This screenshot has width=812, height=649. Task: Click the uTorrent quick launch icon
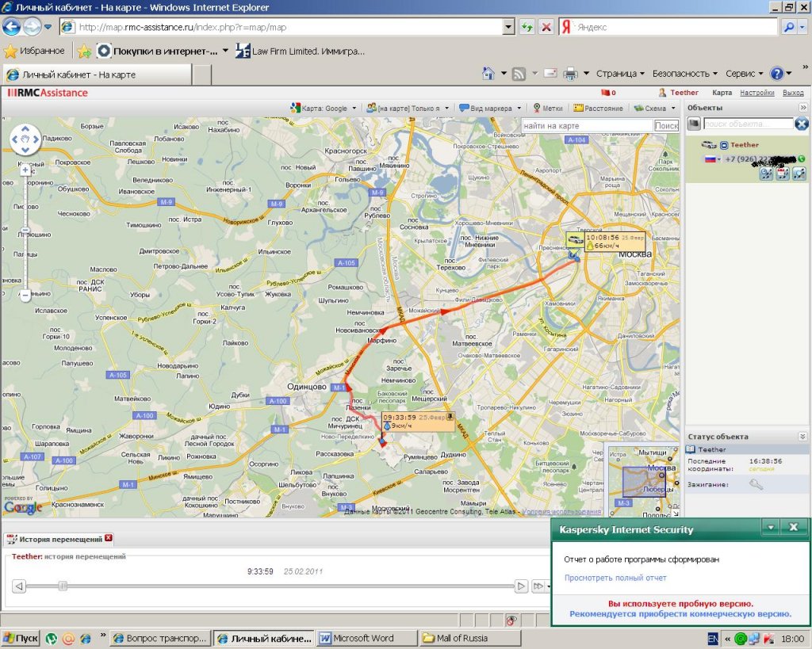tap(52, 639)
